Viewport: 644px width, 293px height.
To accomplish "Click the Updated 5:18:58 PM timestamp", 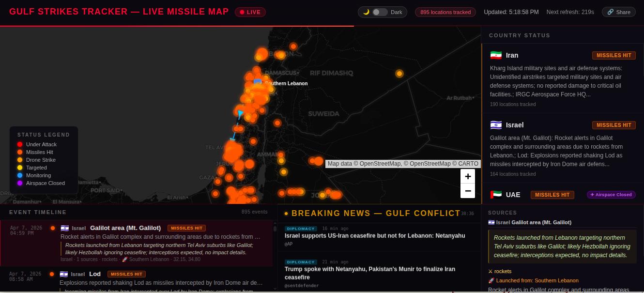I will [511, 12].
